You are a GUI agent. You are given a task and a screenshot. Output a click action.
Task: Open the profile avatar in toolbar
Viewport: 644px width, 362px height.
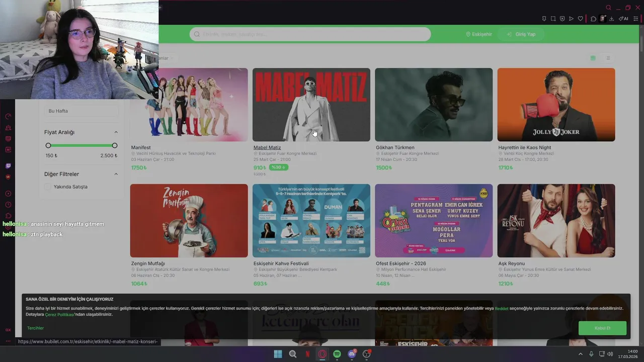(602, 19)
